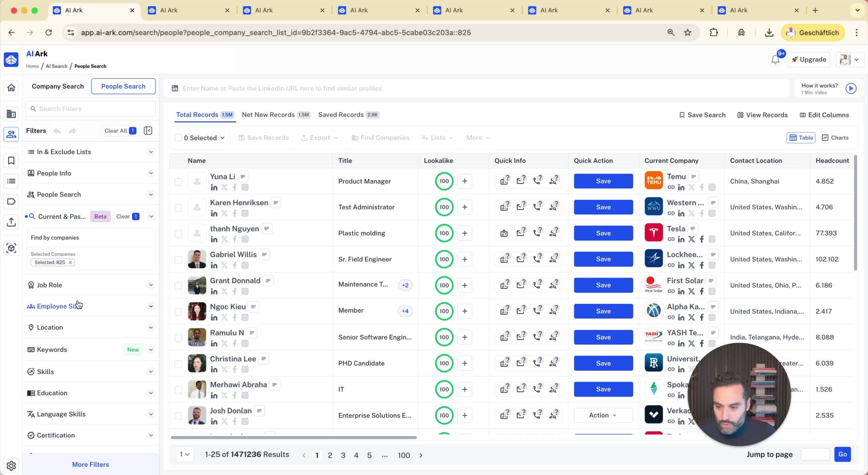Click the horizontal table scrollbar
868x475 pixels.
click(x=293, y=437)
